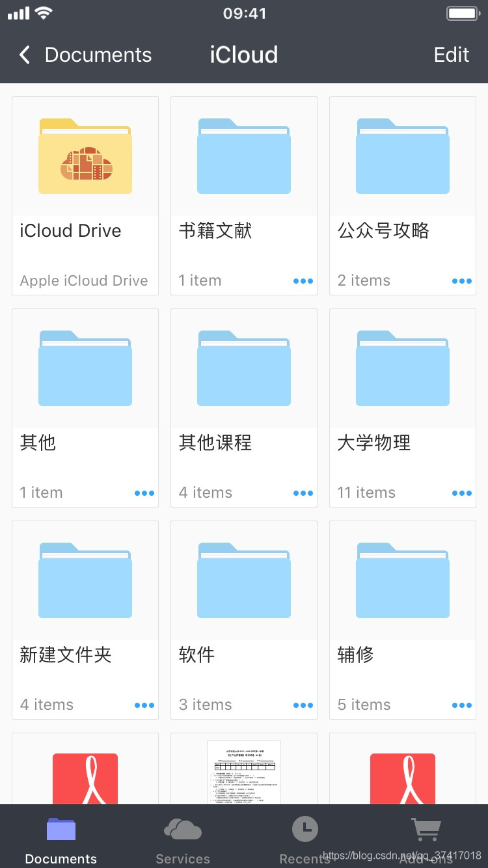
Task: Open the document preview thumbnail with table
Action: click(244, 772)
